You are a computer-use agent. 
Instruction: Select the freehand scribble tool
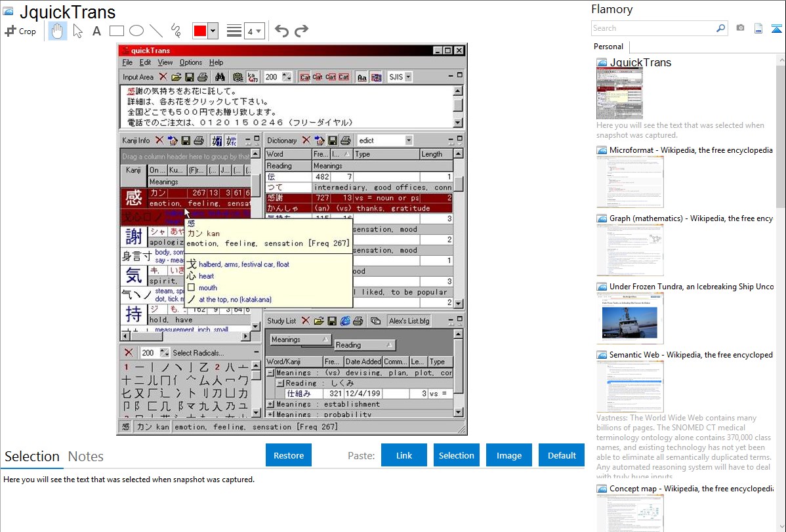[x=176, y=31]
